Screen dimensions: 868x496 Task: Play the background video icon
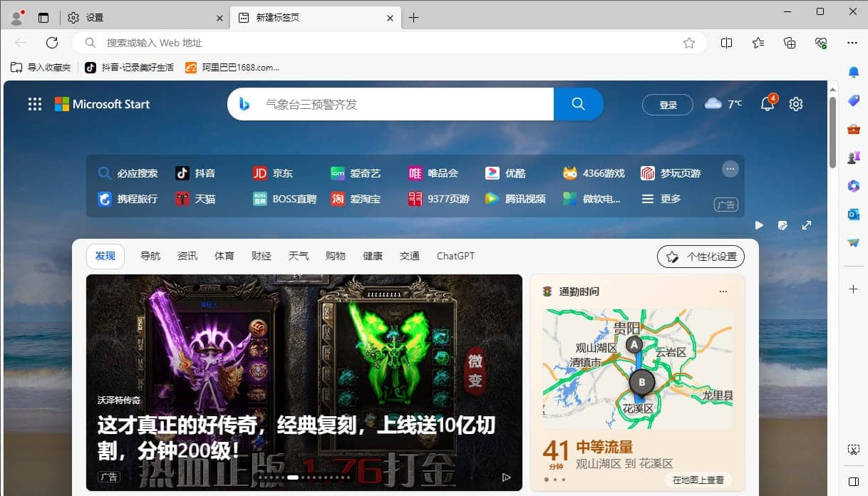click(x=759, y=225)
